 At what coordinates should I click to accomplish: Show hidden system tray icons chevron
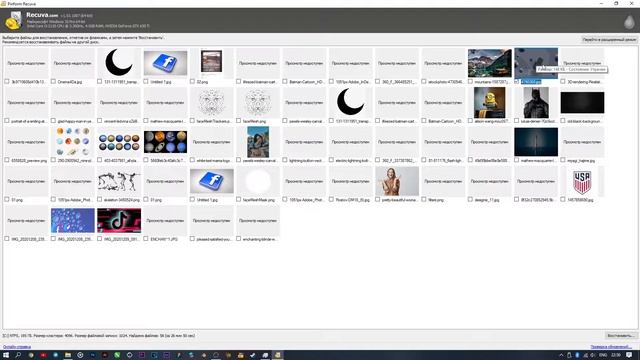pos(561,355)
